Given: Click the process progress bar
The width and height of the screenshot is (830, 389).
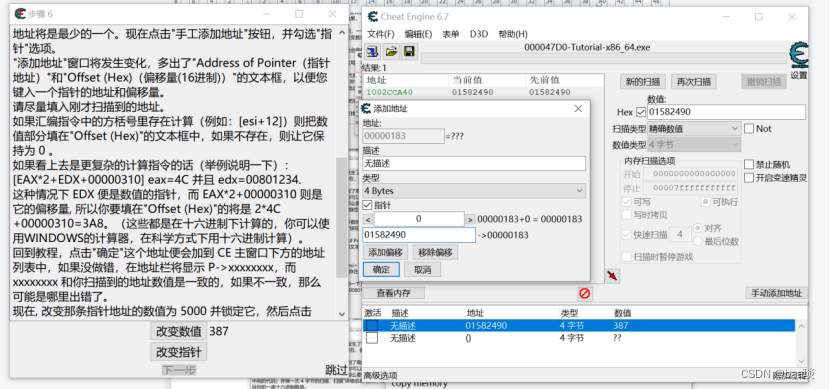Looking at the screenshot, I should (x=603, y=58).
